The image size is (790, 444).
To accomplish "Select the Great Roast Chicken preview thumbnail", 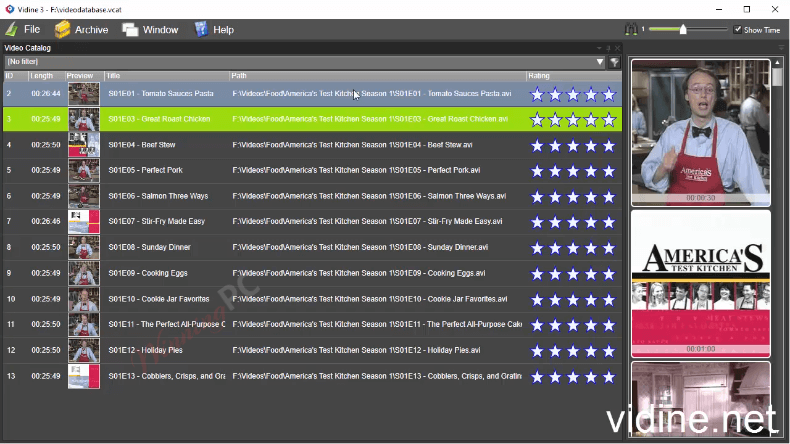I will click(84, 119).
